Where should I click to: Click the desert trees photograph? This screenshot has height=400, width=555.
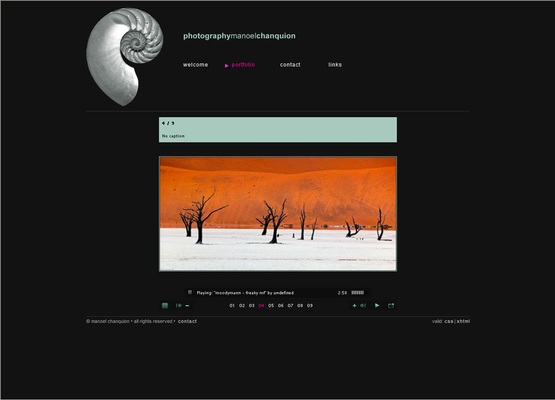[278, 214]
